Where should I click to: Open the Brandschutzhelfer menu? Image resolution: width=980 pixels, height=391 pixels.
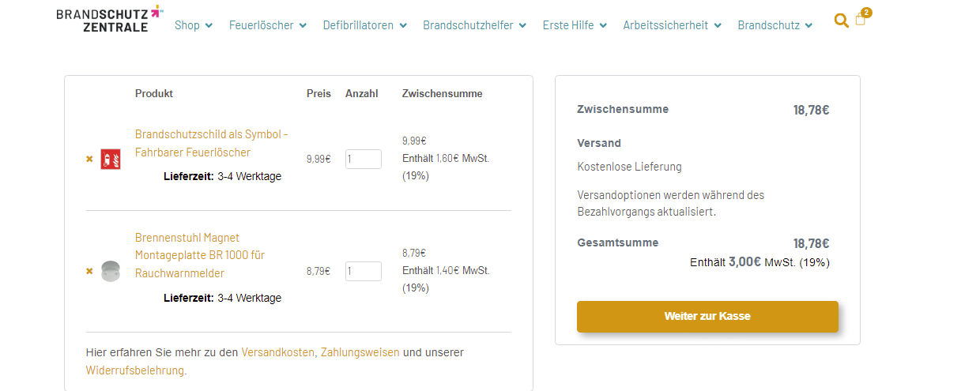click(474, 25)
